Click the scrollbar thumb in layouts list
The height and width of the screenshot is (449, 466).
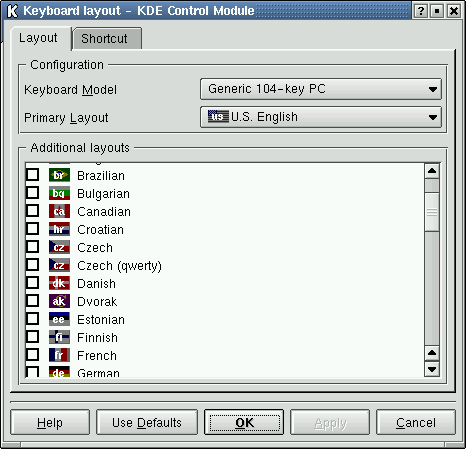point(432,212)
